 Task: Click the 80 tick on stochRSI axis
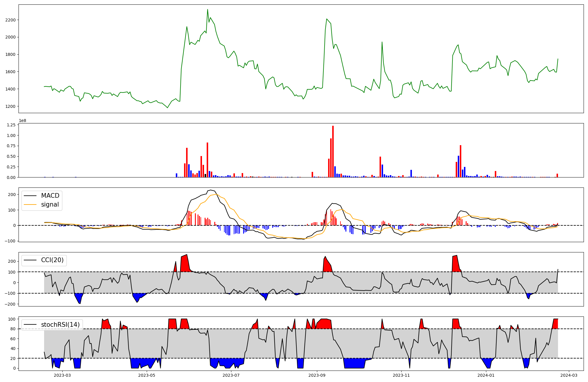(13, 329)
